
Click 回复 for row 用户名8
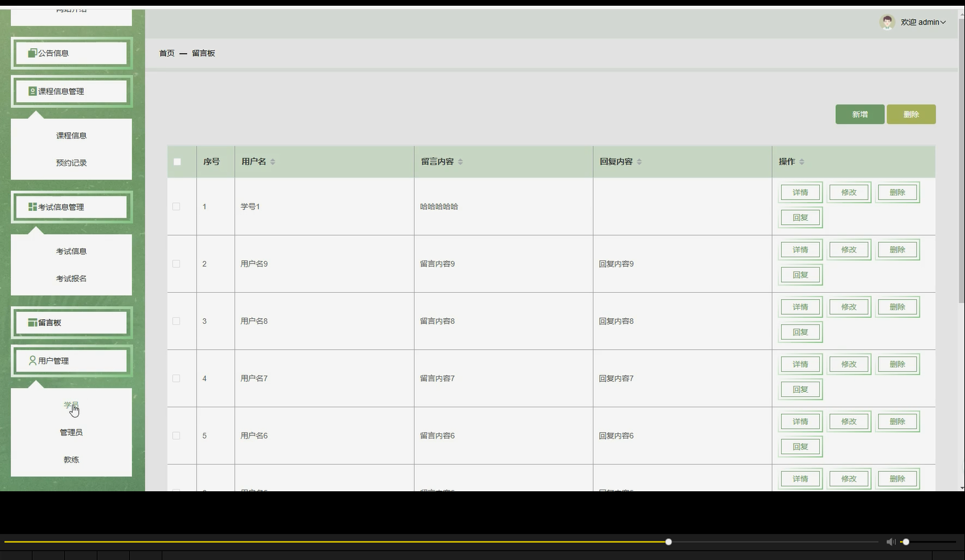[x=801, y=332]
